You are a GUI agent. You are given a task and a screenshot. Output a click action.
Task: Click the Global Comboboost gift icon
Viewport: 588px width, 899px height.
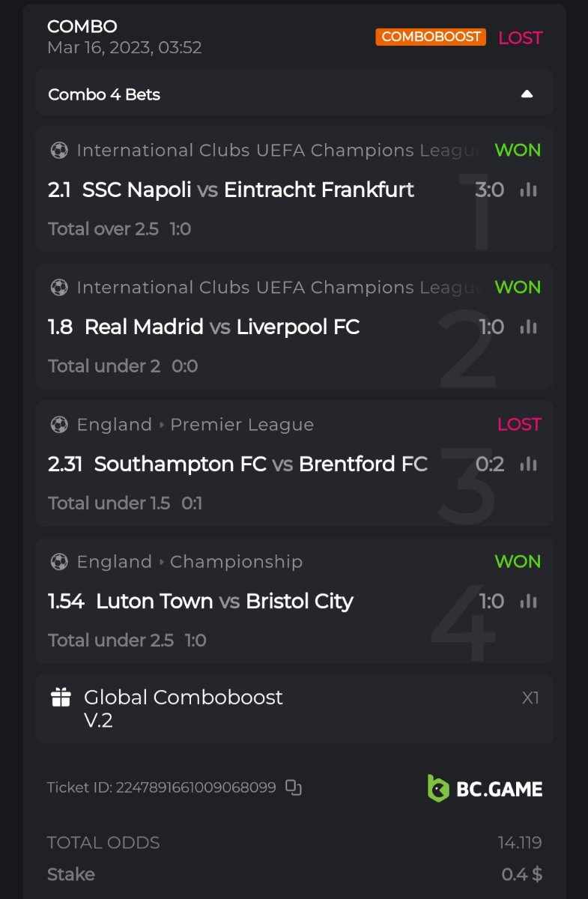point(61,698)
